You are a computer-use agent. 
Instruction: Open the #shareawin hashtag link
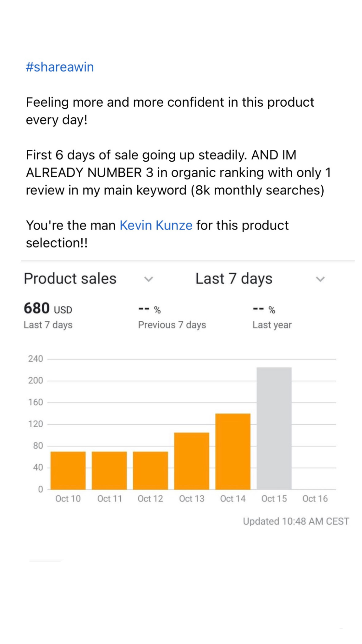[60, 67]
